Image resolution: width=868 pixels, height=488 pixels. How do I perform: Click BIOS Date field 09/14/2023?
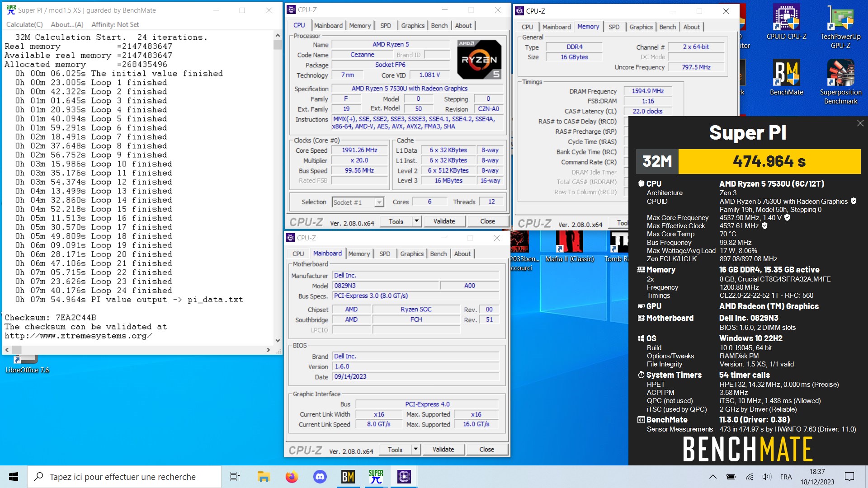click(416, 377)
